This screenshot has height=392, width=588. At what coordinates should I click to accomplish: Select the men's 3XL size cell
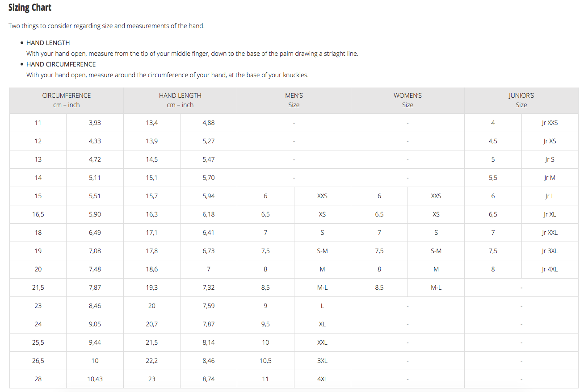[322, 361]
